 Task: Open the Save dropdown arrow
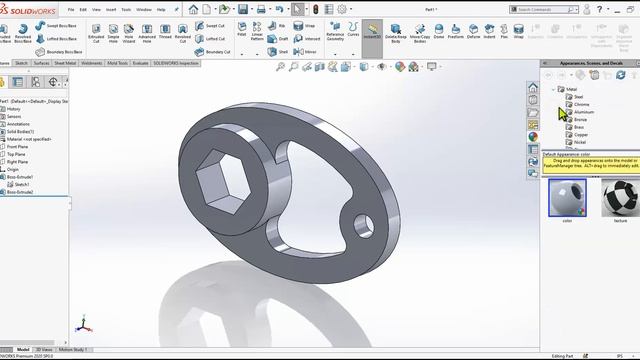click(251, 9)
